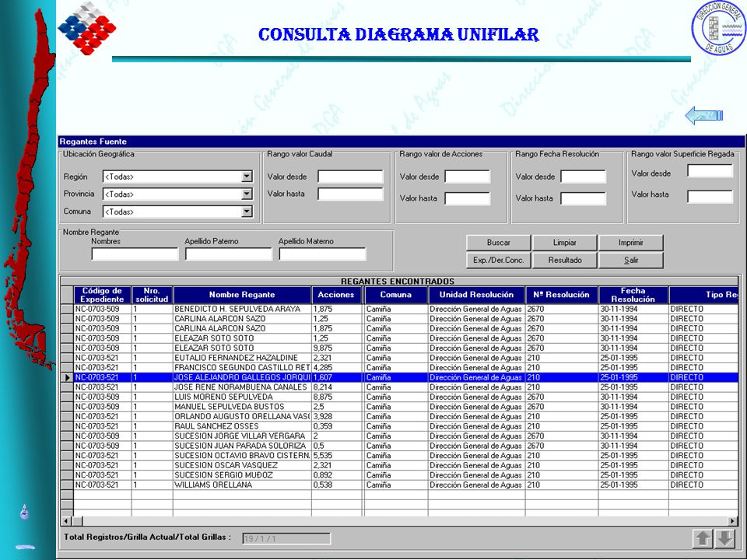Select row RAUL SANCHEZ OSSES

pos(400,426)
